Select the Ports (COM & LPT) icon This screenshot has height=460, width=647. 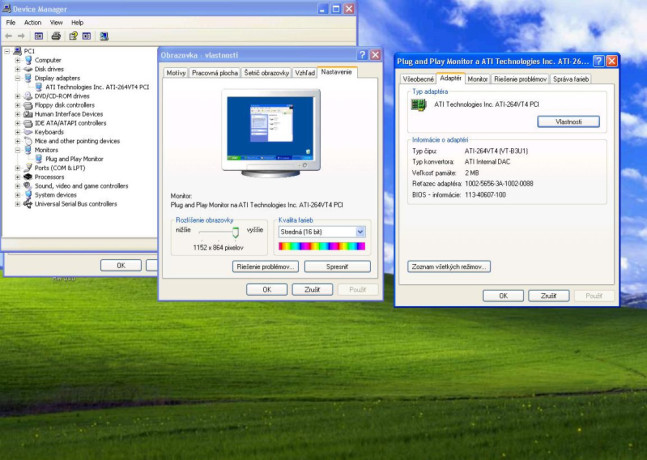pyautogui.click(x=28, y=168)
